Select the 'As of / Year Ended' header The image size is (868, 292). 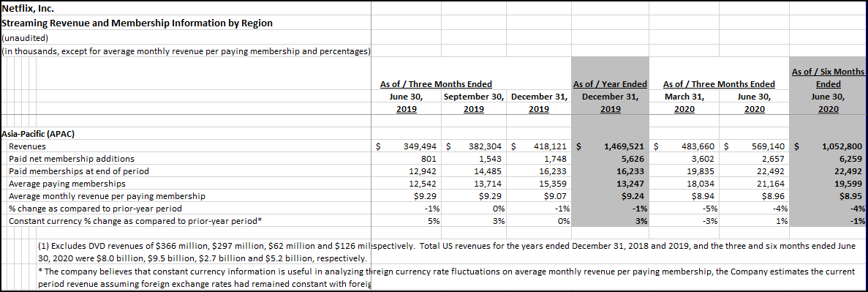[x=609, y=84]
